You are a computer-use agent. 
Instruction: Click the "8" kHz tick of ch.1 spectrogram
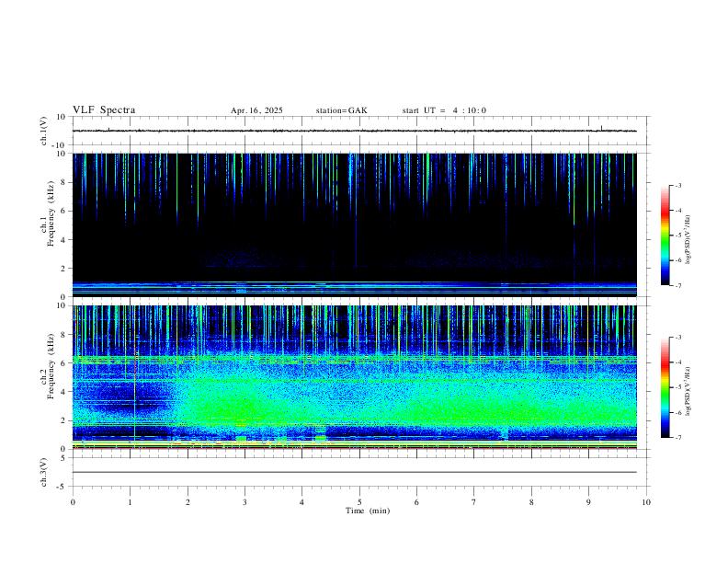tap(64, 182)
